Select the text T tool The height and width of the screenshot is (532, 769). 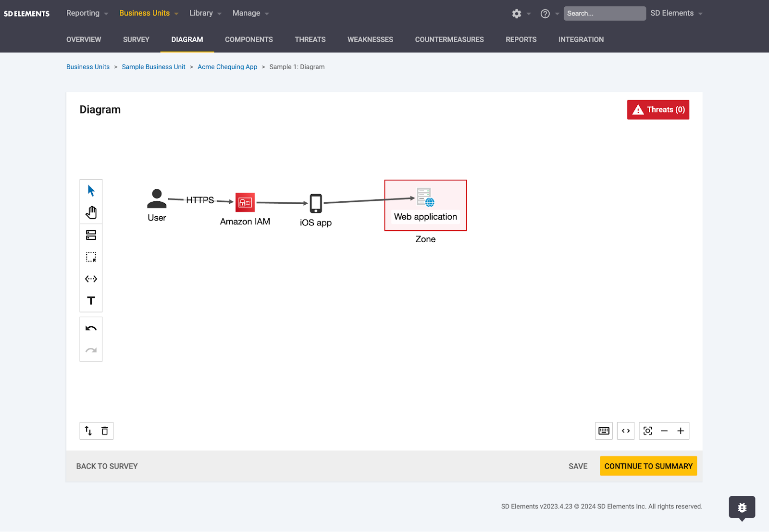pyautogui.click(x=91, y=301)
